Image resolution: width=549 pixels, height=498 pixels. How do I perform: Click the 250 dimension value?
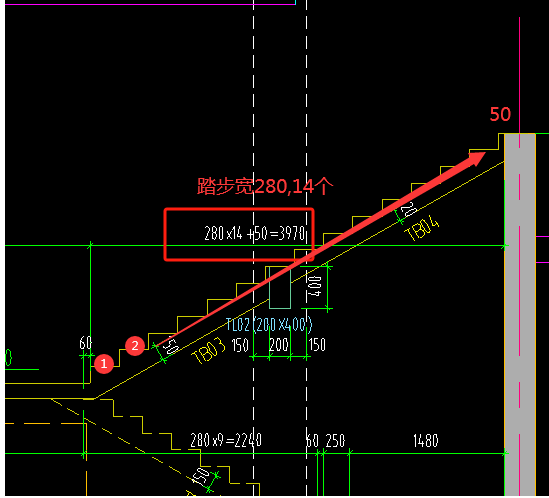335,441
